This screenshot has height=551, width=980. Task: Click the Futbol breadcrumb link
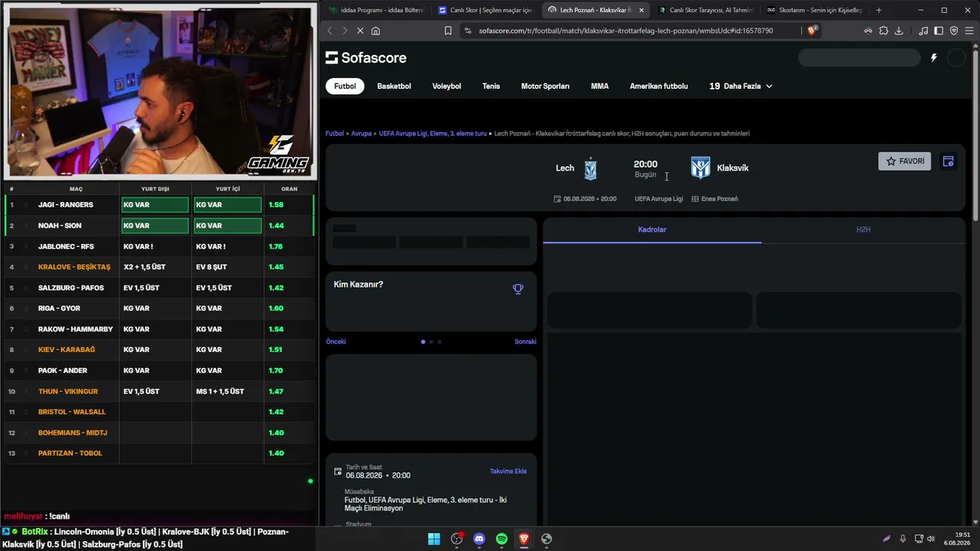tap(335, 133)
